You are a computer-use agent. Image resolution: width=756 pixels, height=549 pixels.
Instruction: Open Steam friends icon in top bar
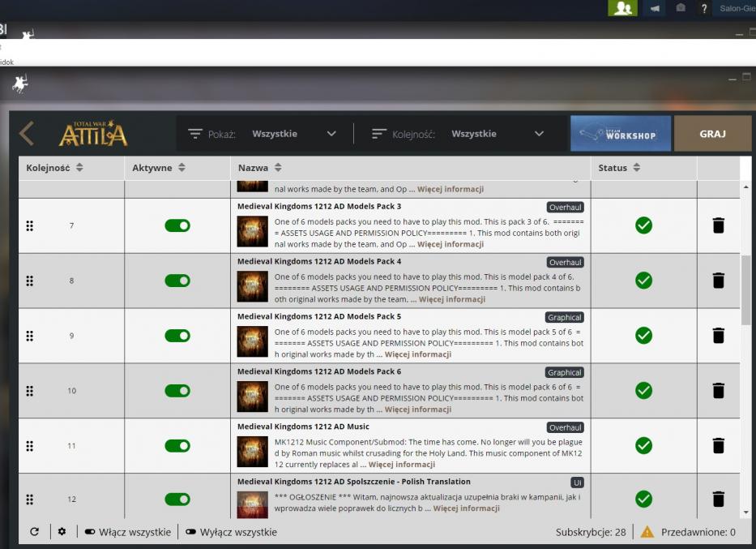coord(623,8)
